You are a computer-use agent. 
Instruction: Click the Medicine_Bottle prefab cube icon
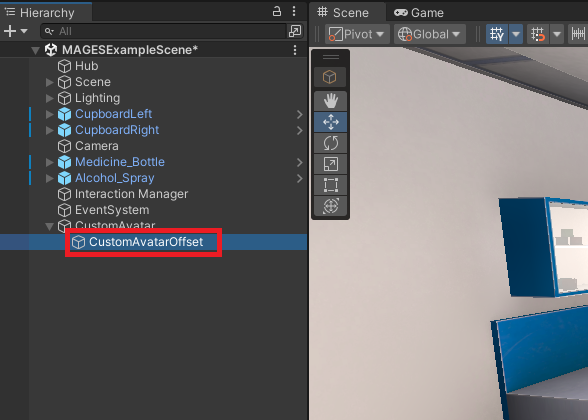tap(64, 162)
